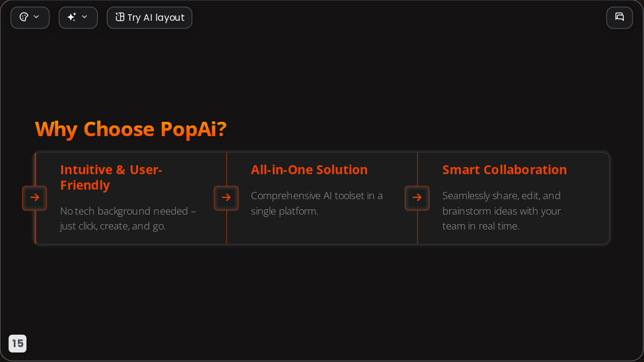Click the arrow icon beside All-in-One Solution
Viewport: 644px width, 362px height.
(x=226, y=198)
